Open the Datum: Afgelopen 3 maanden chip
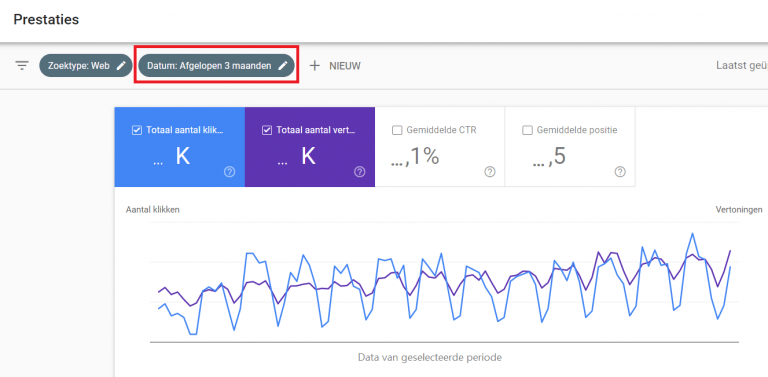 (x=216, y=66)
